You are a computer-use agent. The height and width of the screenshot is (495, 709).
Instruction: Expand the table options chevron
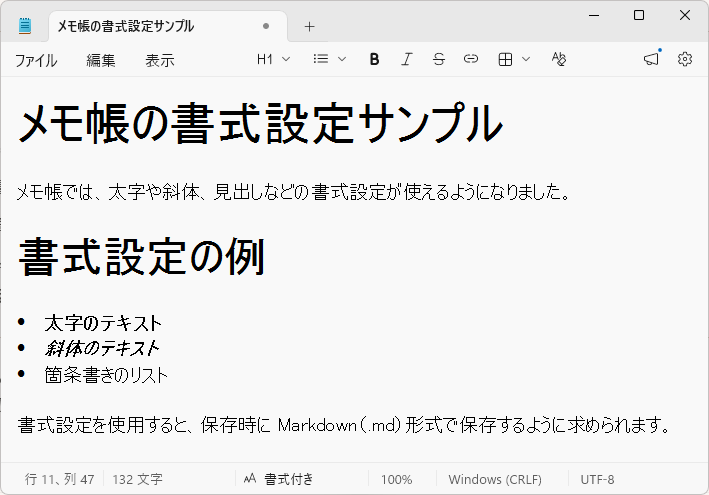[526, 59]
